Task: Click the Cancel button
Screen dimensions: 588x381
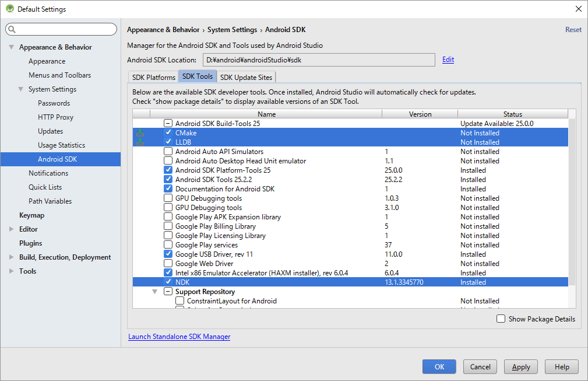Action: (x=480, y=367)
